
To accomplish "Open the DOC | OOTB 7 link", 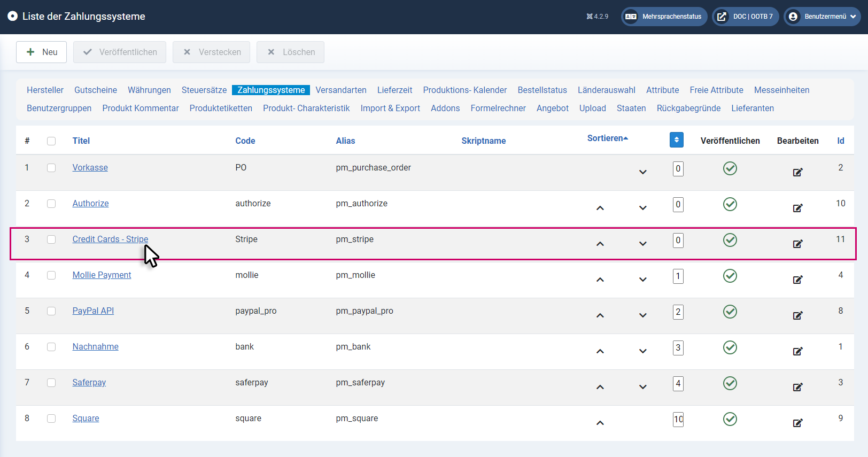I will tap(746, 17).
